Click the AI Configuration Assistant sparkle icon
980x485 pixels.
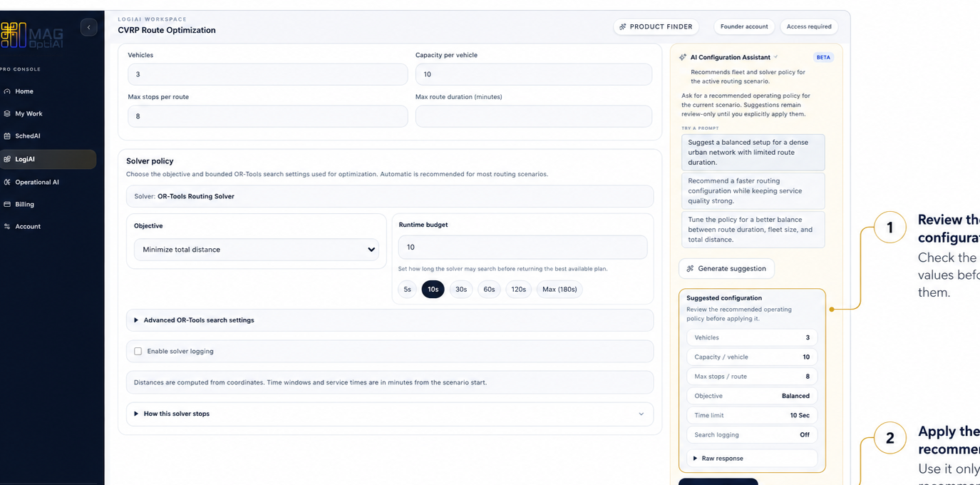click(683, 57)
